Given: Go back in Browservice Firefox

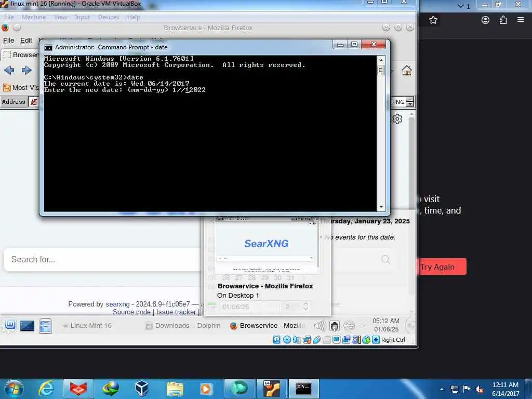Looking at the screenshot, I should click(x=9, y=70).
